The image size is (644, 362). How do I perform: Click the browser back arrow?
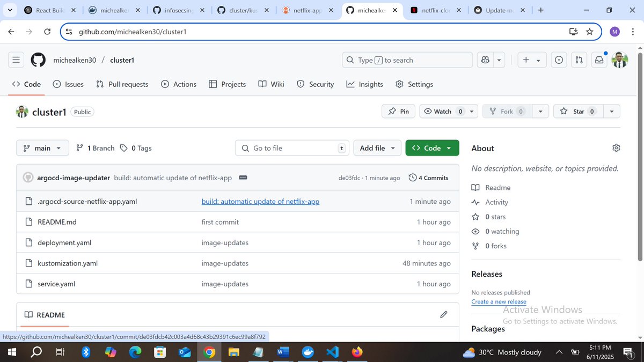point(11,32)
